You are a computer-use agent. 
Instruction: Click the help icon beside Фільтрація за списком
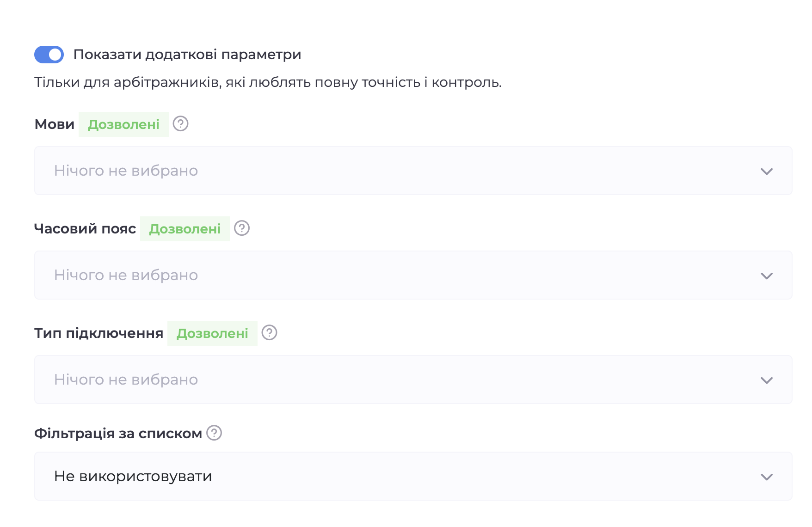214,433
